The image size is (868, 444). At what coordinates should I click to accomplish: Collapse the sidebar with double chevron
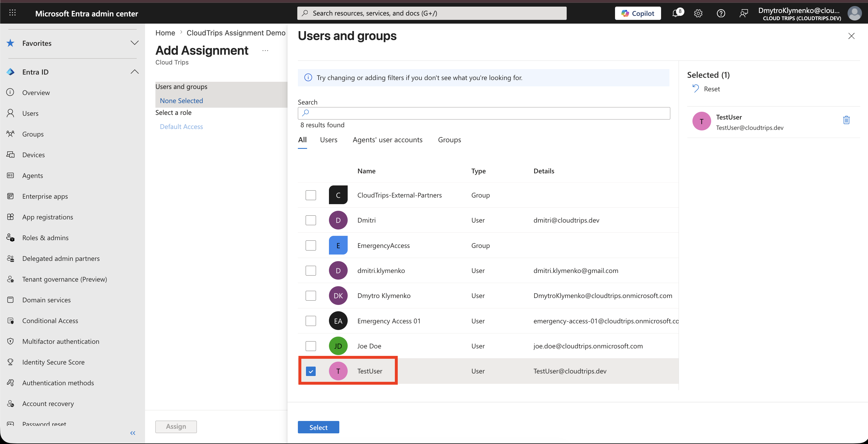(133, 433)
